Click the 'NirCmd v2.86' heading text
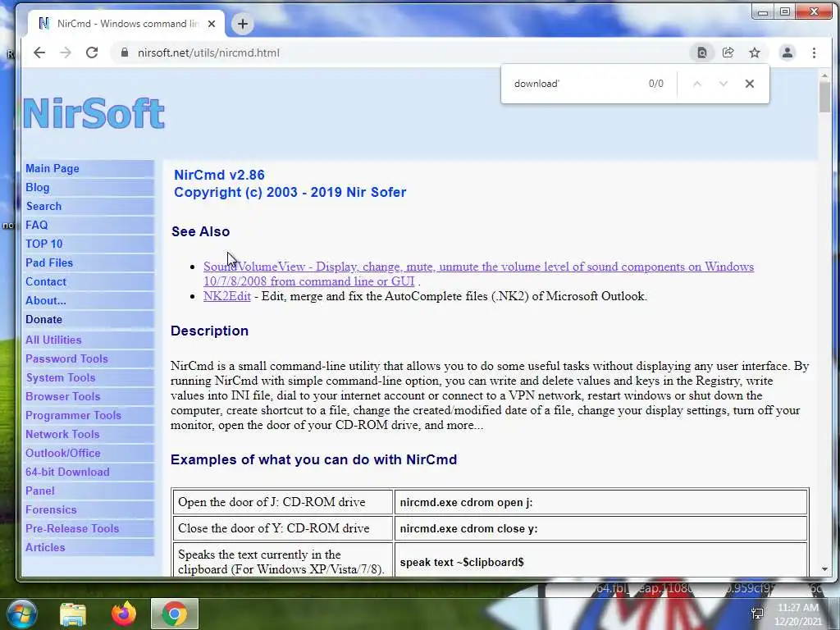 click(x=219, y=175)
